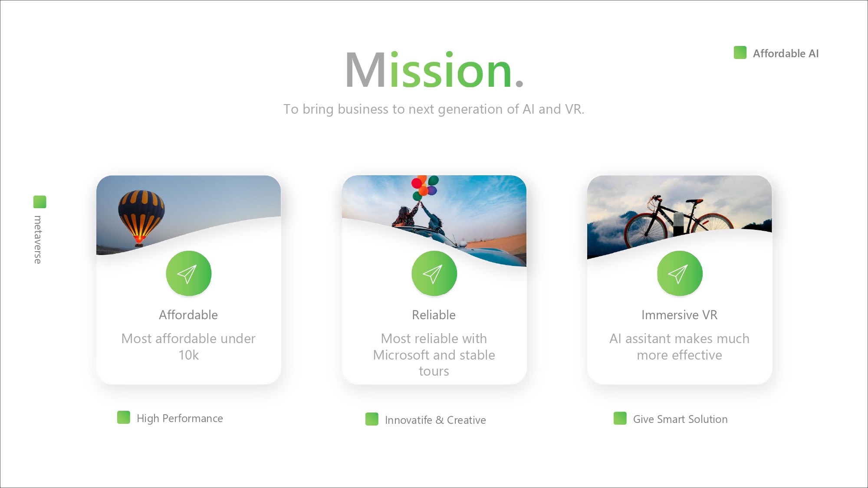868x488 pixels.
Task: Select the Reliable card heading
Action: (x=434, y=315)
